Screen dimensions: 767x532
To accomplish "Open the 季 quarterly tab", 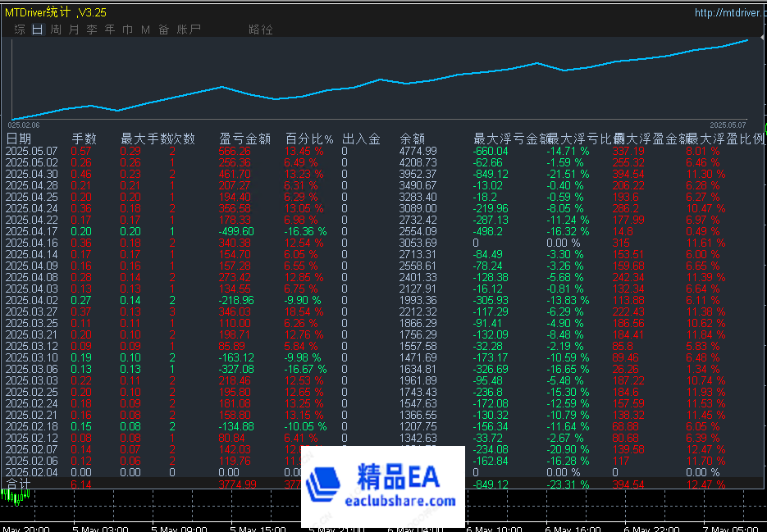I will click(92, 30).
